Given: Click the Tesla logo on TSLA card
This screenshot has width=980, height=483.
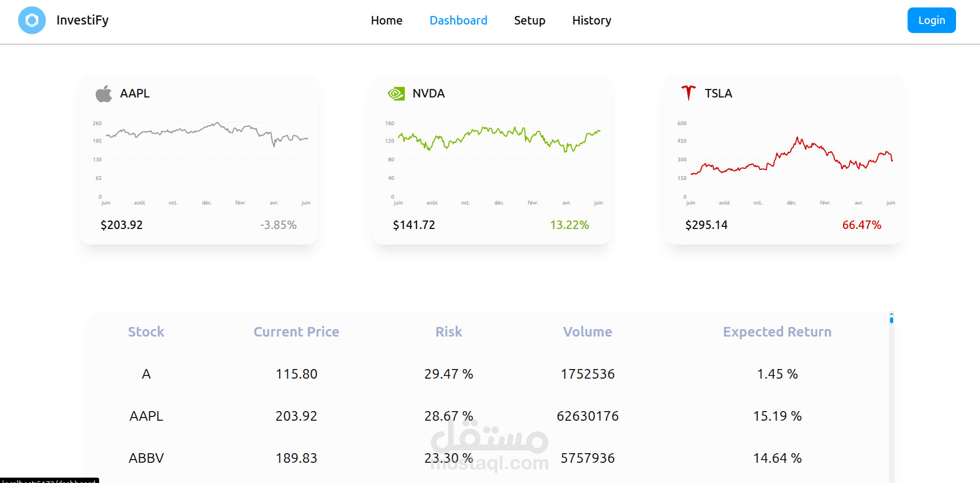Looking at the screenshot, I should (x=688, y=93).
